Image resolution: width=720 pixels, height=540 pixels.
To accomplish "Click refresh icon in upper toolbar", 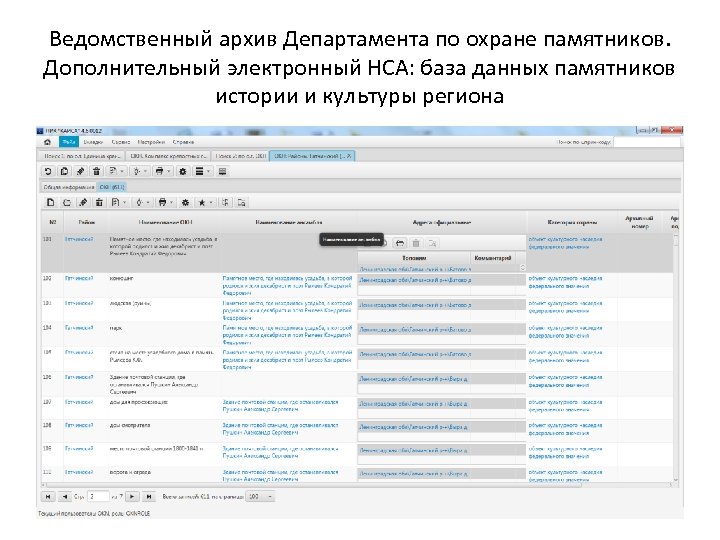I will pyautogui.click(x=48, y=172).
